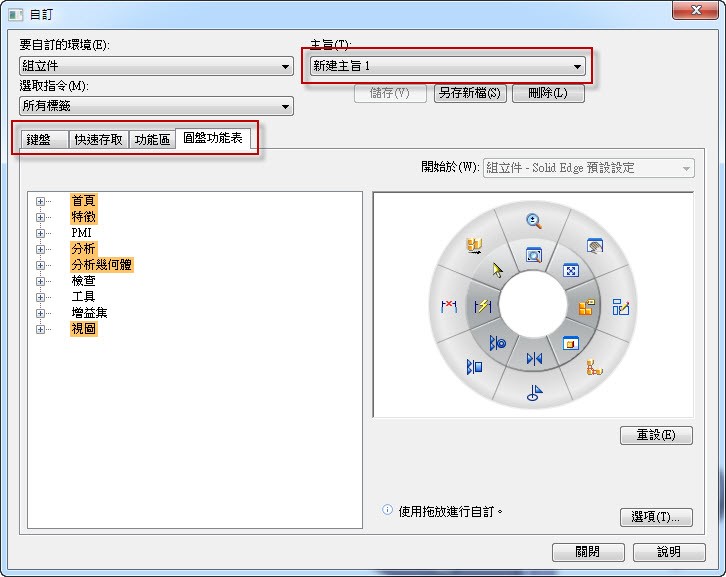
Task: Select the 檢查 tree label
Action: 83,281
